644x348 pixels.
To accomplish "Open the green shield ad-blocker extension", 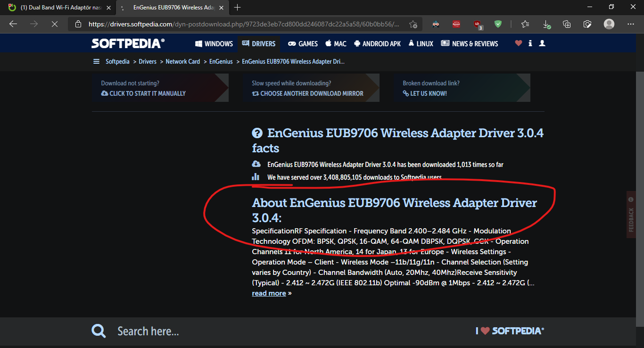I will pos(498,24).
